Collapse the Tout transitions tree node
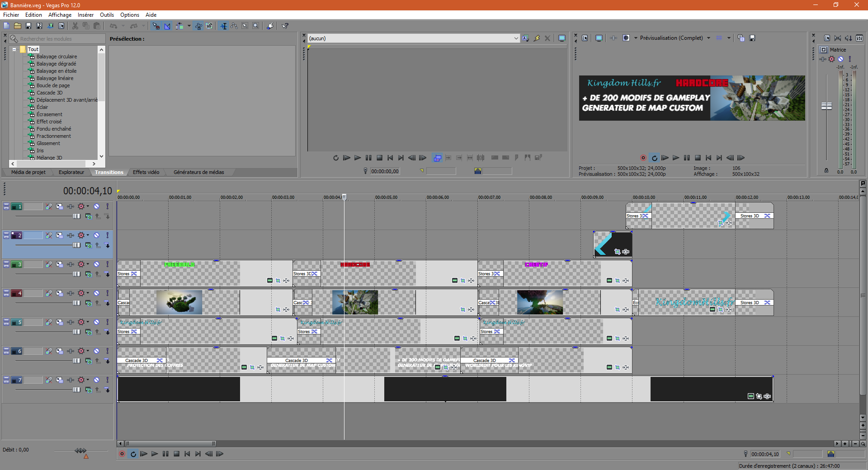This screenshot has height=470, width=868. point(14,49)
